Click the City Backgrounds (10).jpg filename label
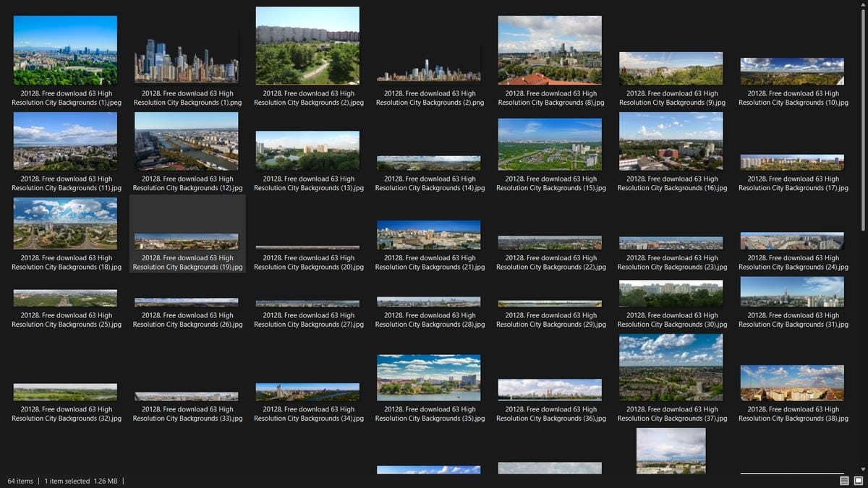The height and width of the screenshot is (488, 868). pyautogui.click(x=793, y=98)
